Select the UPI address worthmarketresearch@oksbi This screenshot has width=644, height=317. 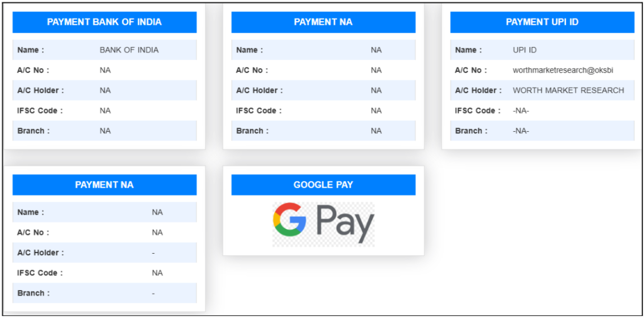coord(563,70)
